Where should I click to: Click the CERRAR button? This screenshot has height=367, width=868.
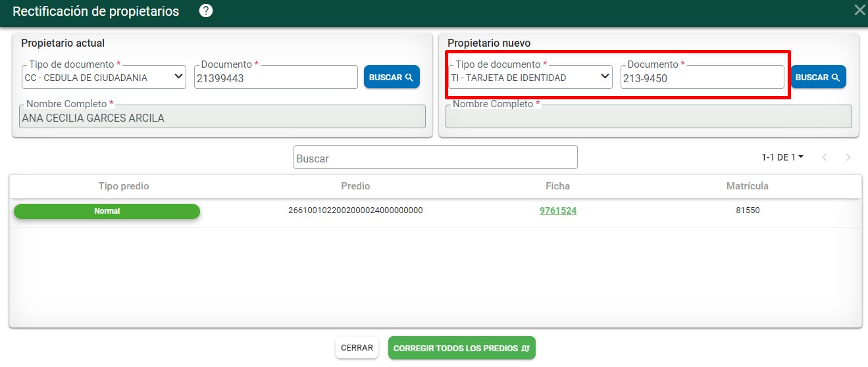(x=357, y=348)
